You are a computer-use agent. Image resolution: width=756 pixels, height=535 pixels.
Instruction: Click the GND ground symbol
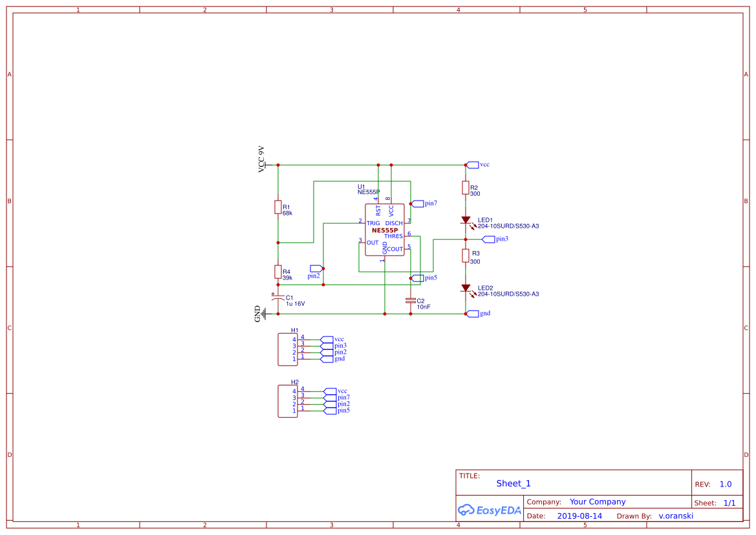[264, 314]
